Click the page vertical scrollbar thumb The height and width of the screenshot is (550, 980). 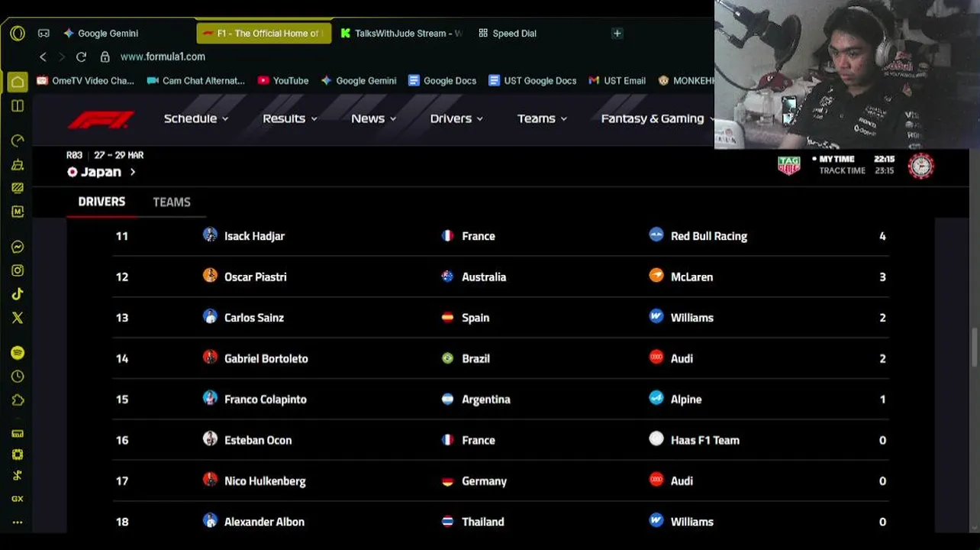pyautogui.click(x=975, y=349)
